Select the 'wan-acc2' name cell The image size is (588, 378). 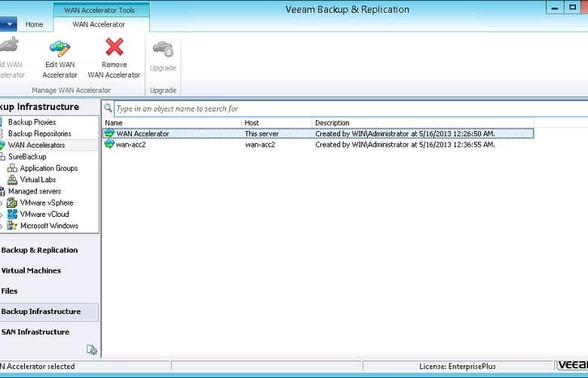click(x=130, y=145)
